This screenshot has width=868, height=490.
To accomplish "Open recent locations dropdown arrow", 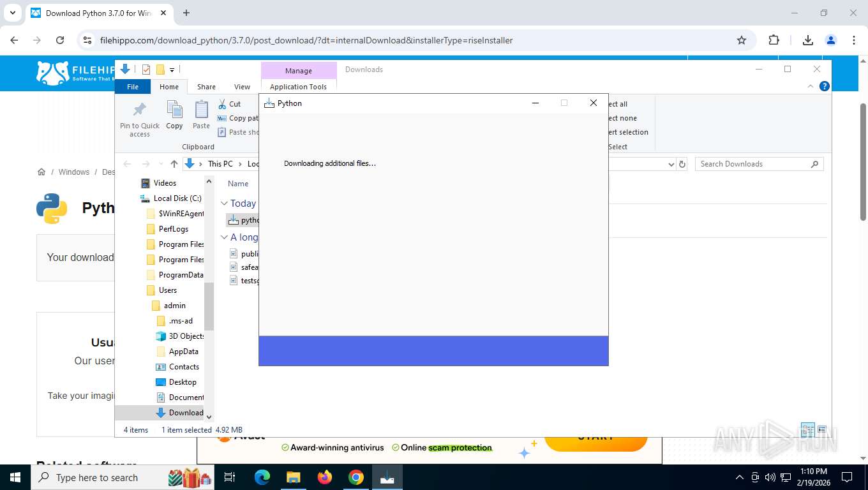I will click(x=160, y=164).
